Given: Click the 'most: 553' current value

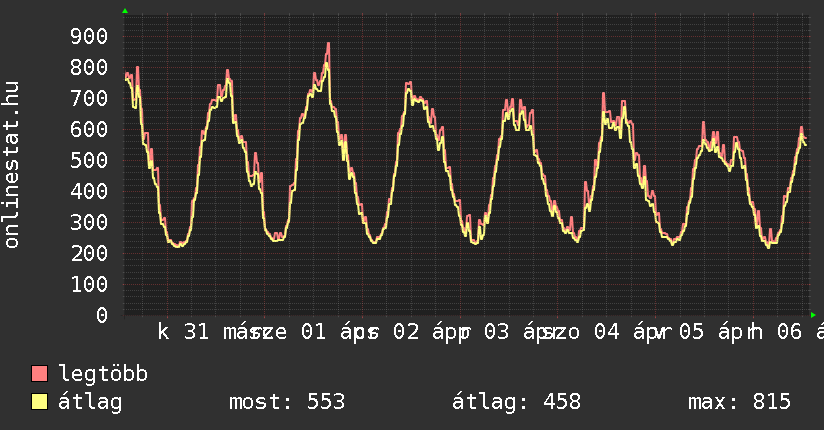Looking at the screenshot, I should click(287, 402).
